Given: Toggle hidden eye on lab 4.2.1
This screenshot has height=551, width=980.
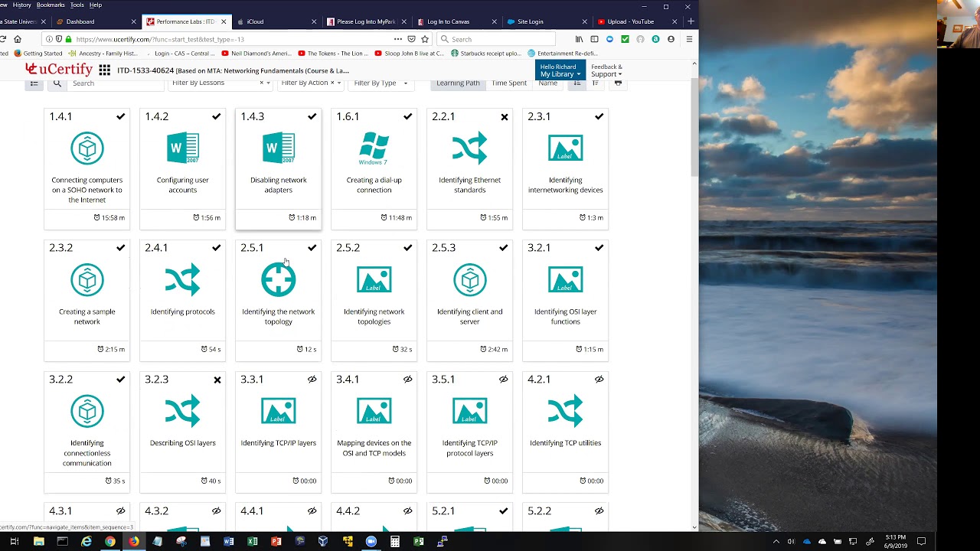Looking at the screenshot, I should pyautogui.click(x=599, y=380).
